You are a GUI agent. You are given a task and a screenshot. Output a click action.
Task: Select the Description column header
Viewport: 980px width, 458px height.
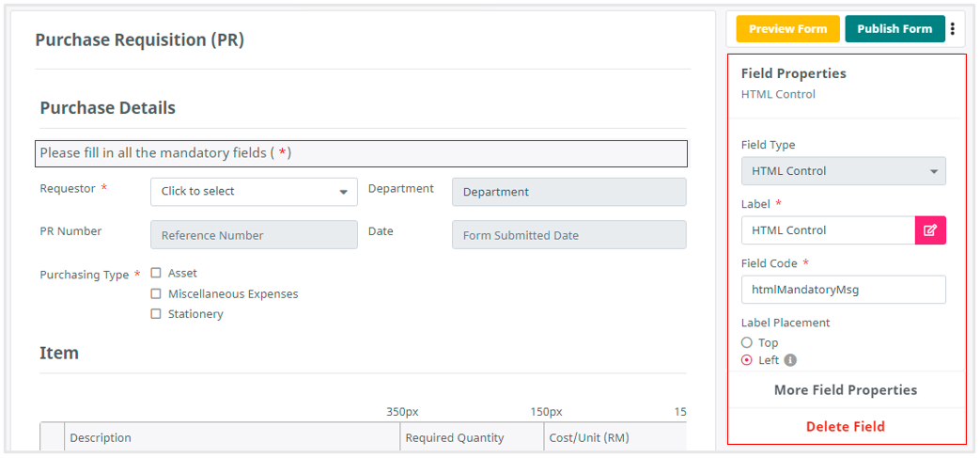(232, 437)
